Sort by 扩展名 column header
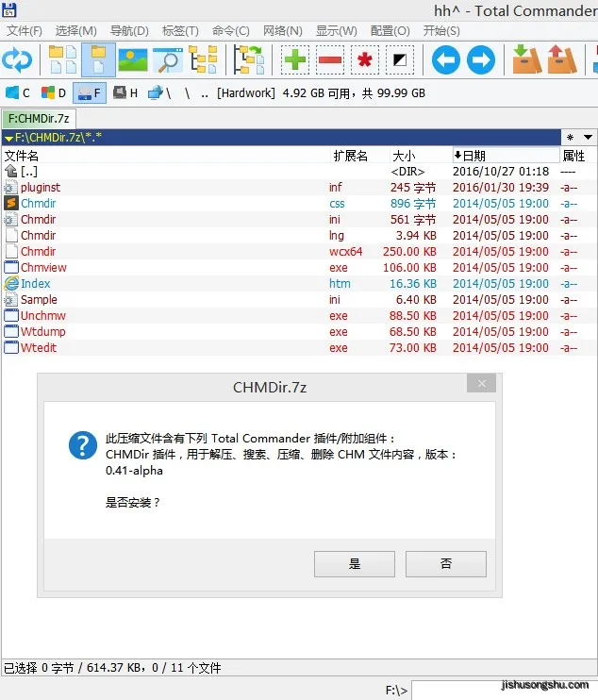Image resolution: width=598 pixels, height=700 pixels. point(359,156)
